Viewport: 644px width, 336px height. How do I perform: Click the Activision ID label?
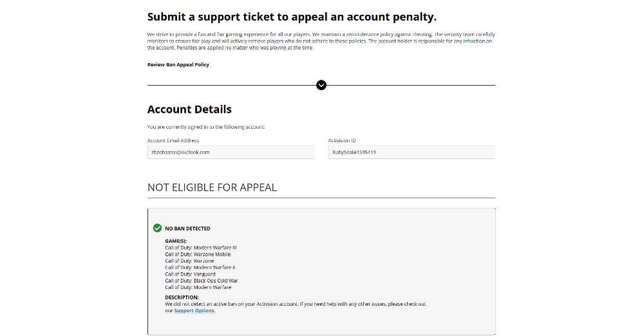pyautogui.click(x=342, y=140)
